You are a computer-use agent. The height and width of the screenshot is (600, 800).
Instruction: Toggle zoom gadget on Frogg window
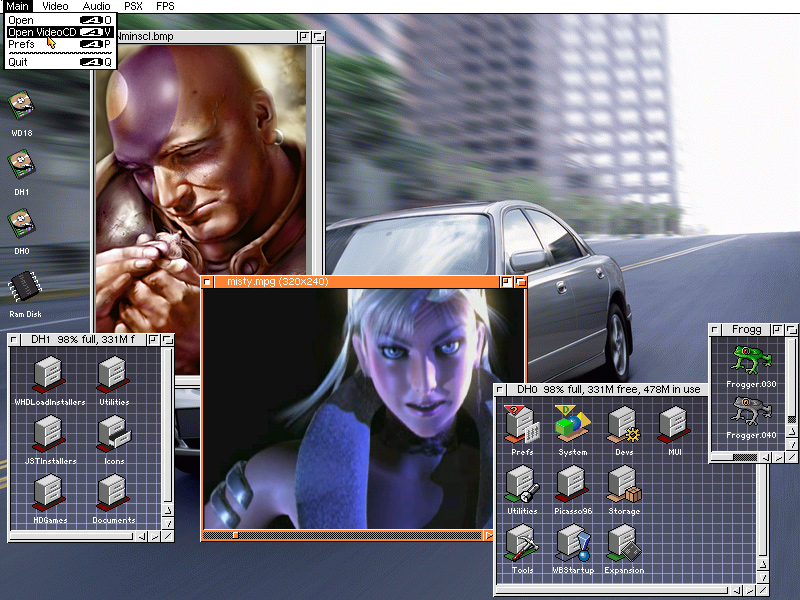coord(776,329)
